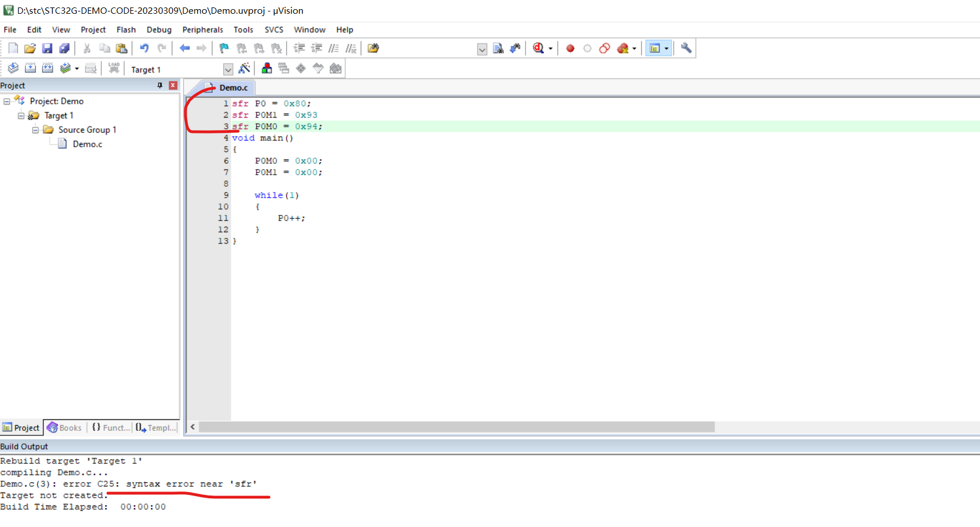Image resolution: width=980 pixels, height=527 pixels.
Task: Open a file with the Open icon
Action: tap(30, 49)
